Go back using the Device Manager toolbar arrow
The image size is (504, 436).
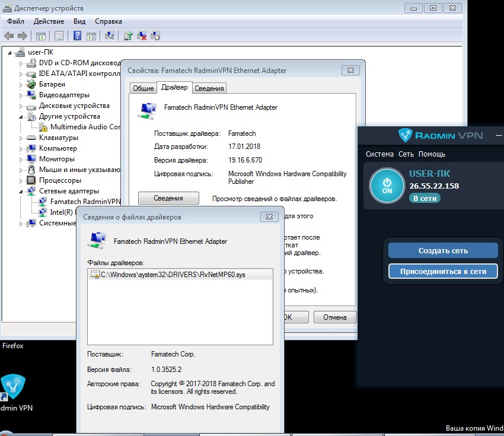[x=9, y=36]
